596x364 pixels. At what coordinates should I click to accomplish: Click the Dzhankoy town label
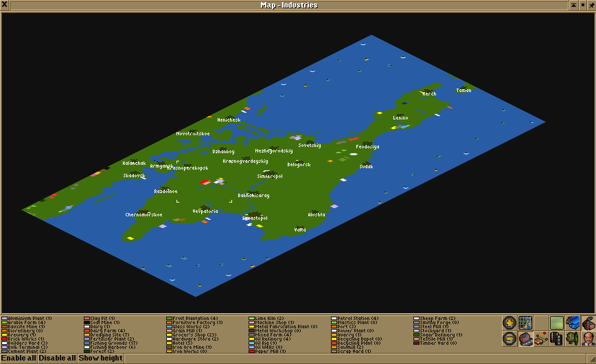(x=223, y=151)
